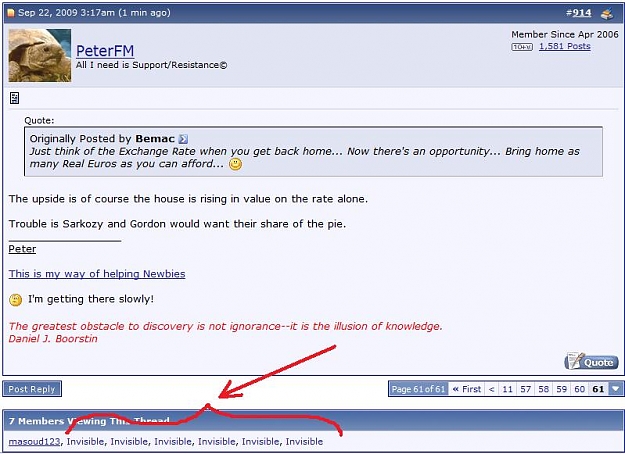Open the Peter signature link

(x=22, y=249)
